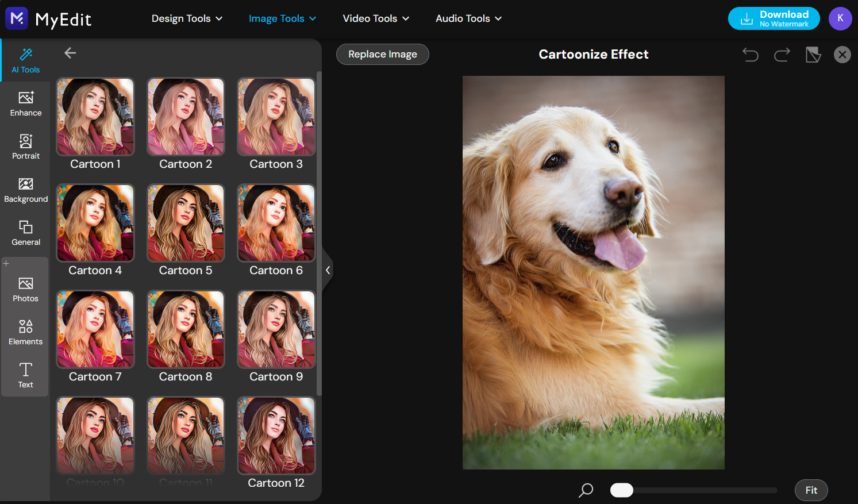Expand the Audio Tools menu

tap(468, 18)
